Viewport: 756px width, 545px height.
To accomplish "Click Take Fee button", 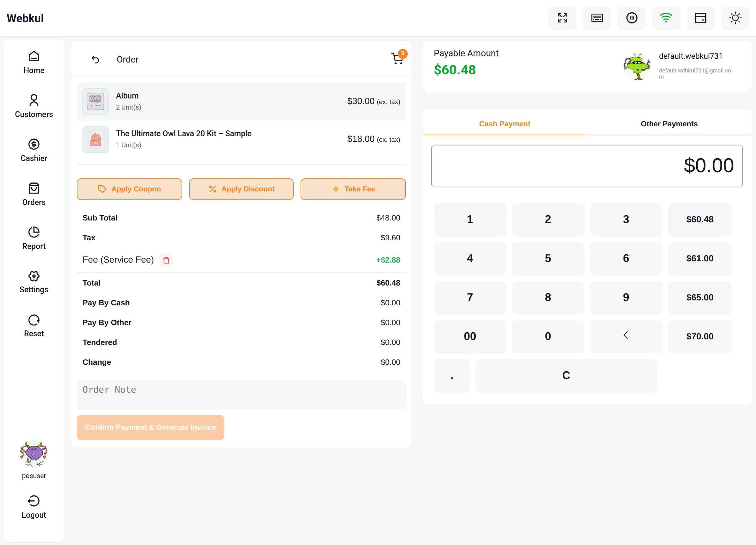I will point(353,189).
